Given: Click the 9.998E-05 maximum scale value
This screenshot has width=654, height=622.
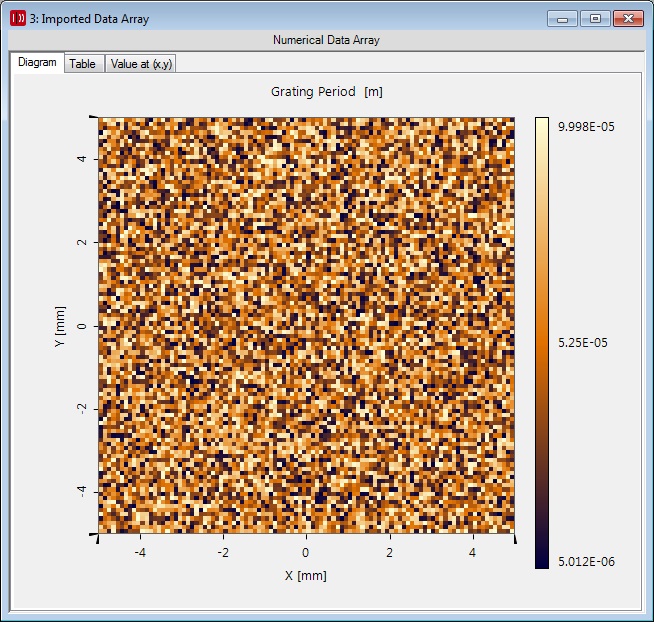Looking at the screenshot, I should pyautogui.click(x=586, y=127).
